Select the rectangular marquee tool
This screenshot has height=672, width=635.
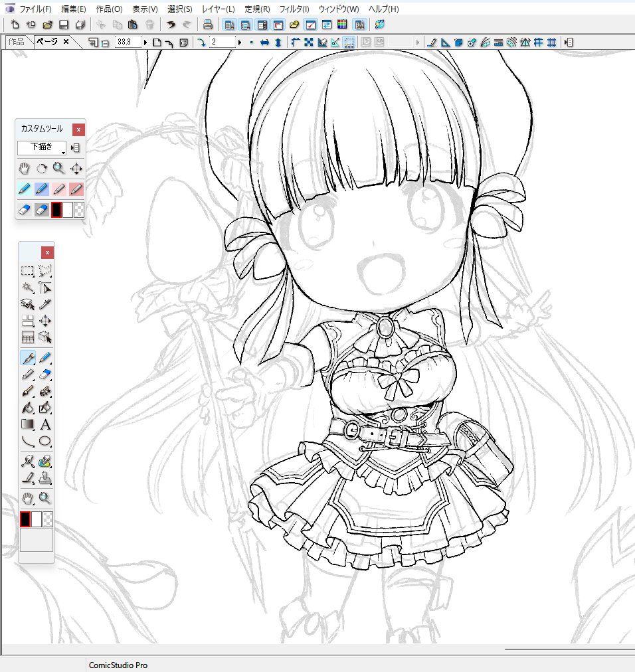coord(27,271)
